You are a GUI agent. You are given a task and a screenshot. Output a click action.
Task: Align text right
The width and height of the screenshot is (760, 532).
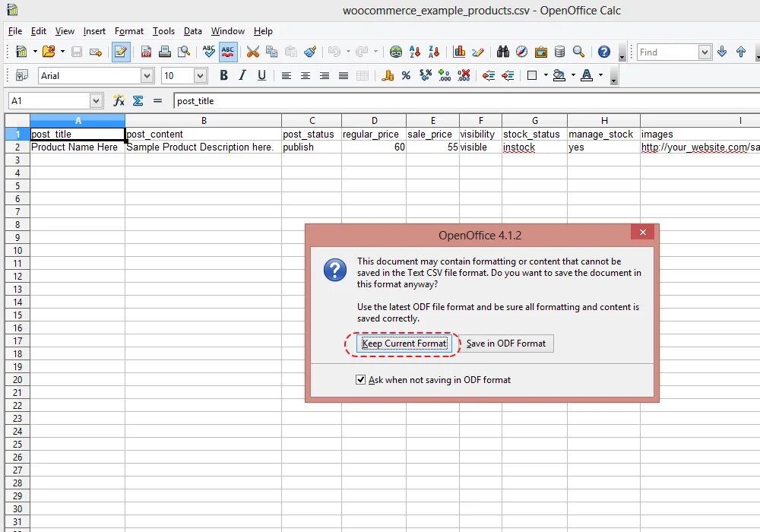point(325,75)
